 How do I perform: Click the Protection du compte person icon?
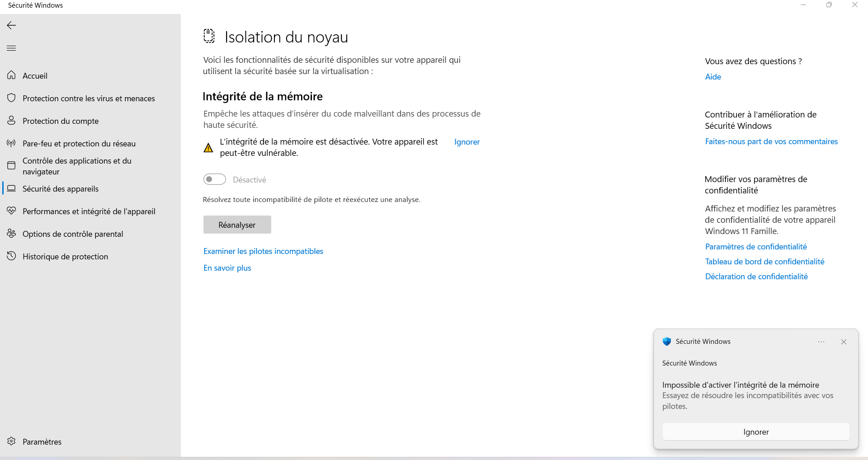point(11,120)
